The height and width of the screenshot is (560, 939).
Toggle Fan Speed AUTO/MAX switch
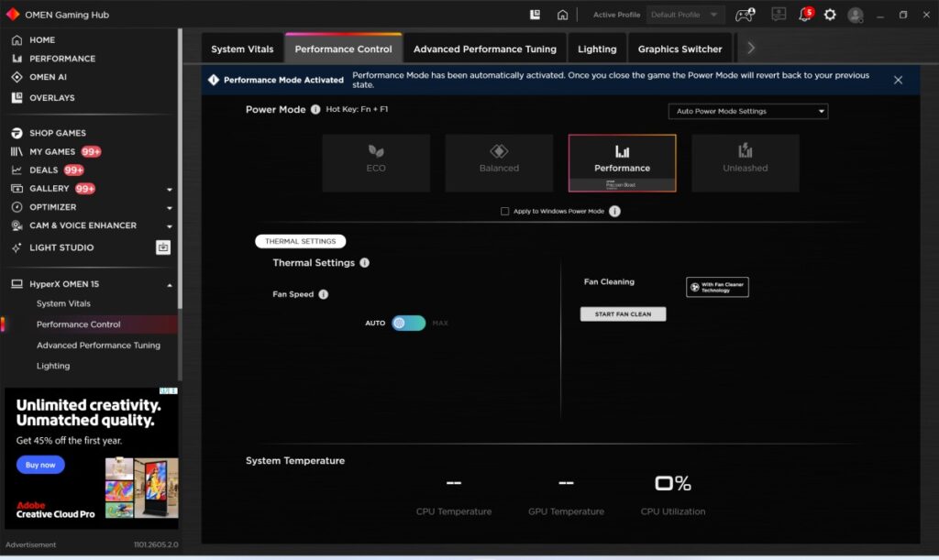(408, 323)
